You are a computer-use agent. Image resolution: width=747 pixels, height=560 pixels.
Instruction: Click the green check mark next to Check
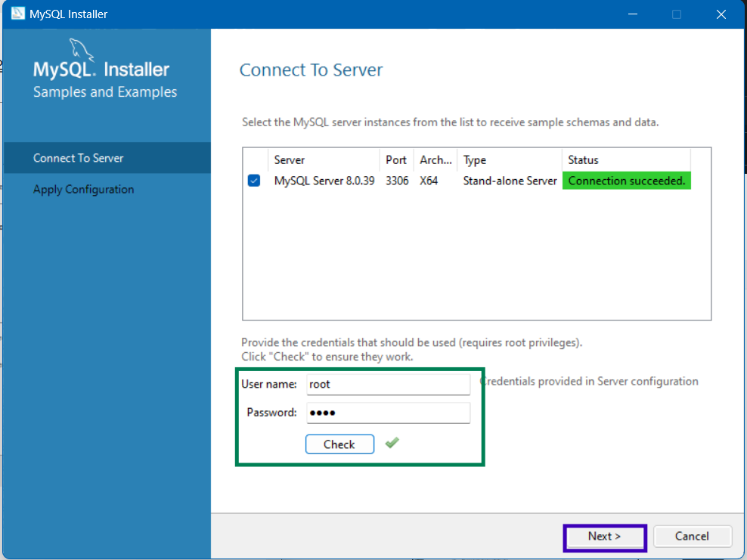point(392,444)
